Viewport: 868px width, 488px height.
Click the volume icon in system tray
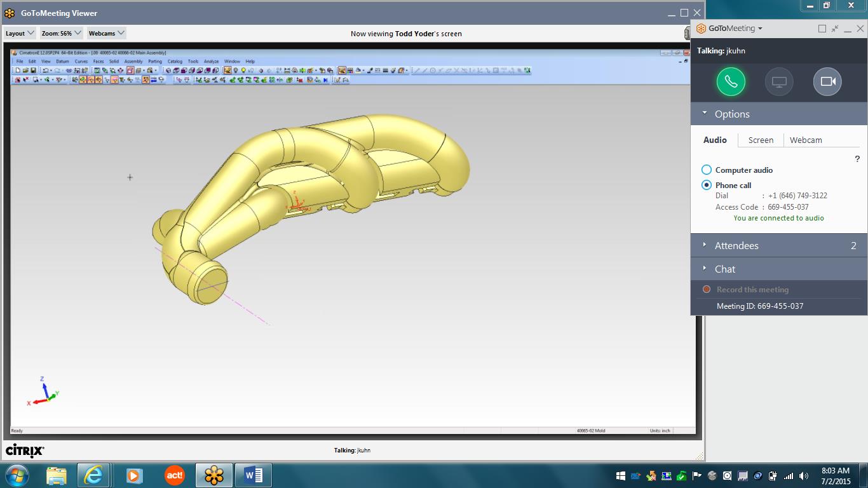pos(804,475)
